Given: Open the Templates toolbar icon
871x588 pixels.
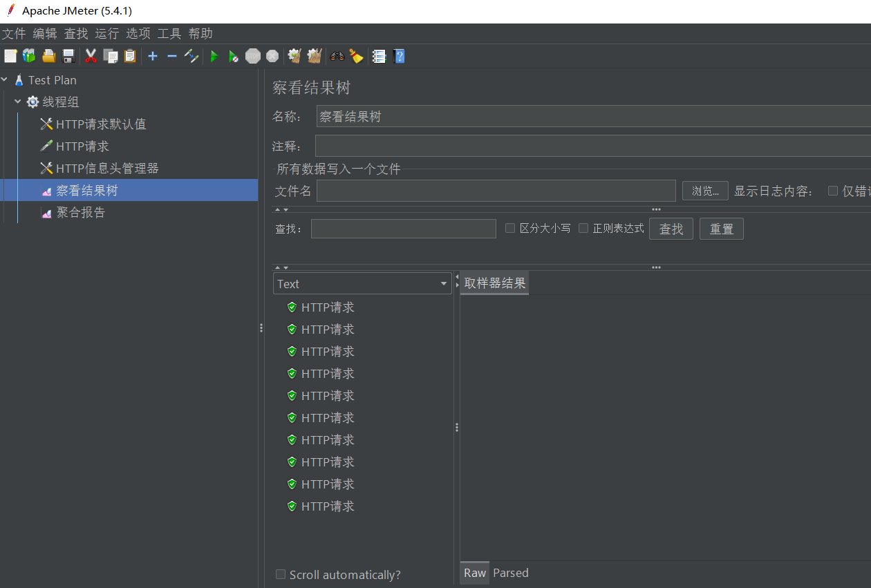Looking at the screenshot, I should tap(29, 56).
